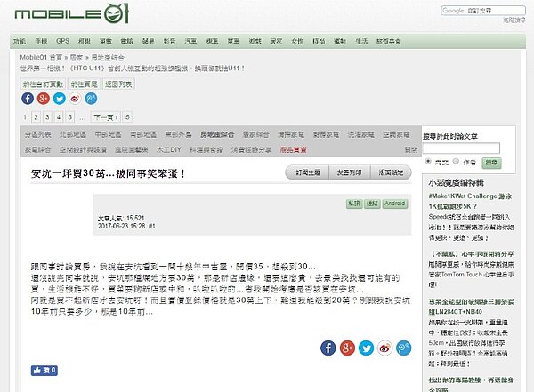Switch to 居家綜合 board tab
The width and height of the screenshot is (534, 392).
[x=256, y=135]
